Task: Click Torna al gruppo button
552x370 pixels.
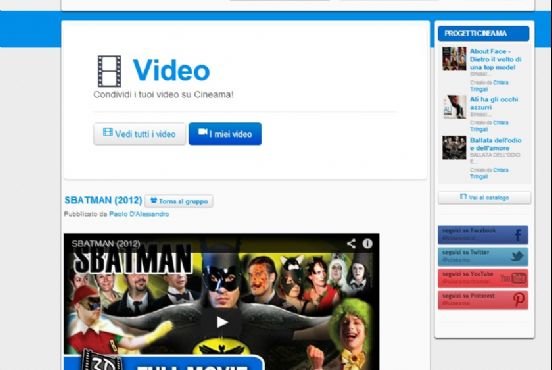Action: [179, 201]
